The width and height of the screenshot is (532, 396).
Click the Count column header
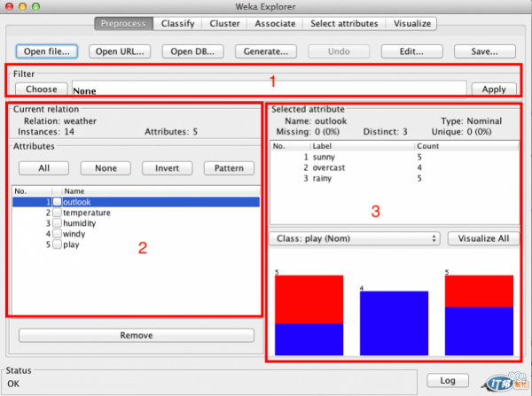[x=466, y=146]
